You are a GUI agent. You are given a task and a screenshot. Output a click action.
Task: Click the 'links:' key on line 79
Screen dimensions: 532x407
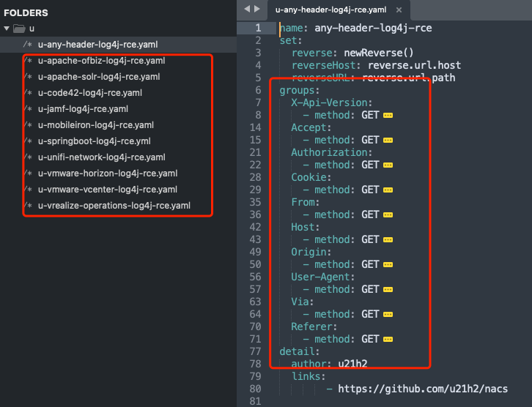[x=309, y=376]
